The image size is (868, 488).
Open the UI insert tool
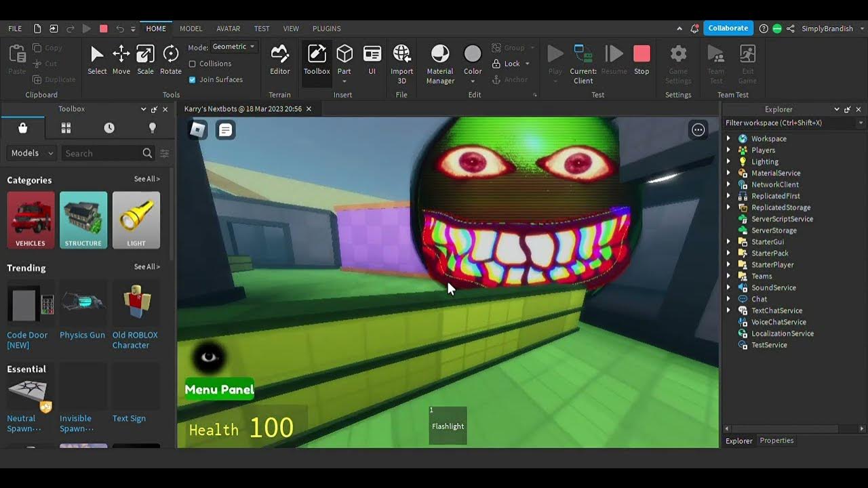[x=372, y=60]
